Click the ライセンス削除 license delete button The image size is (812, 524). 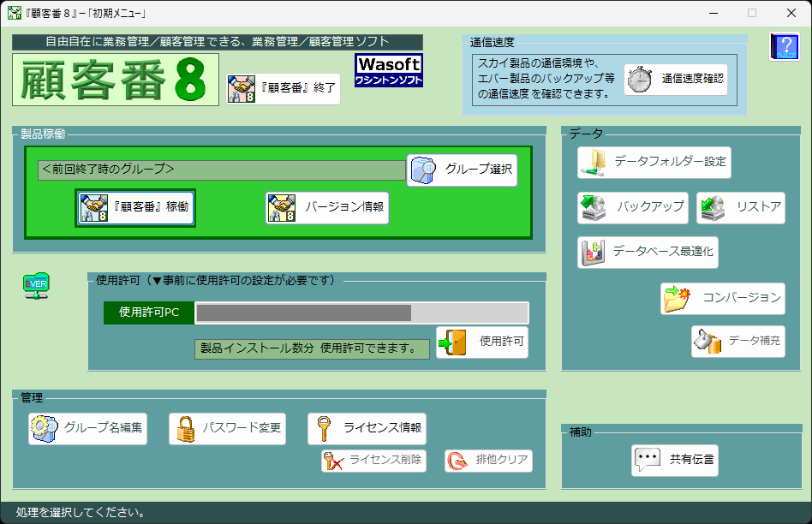373,461
